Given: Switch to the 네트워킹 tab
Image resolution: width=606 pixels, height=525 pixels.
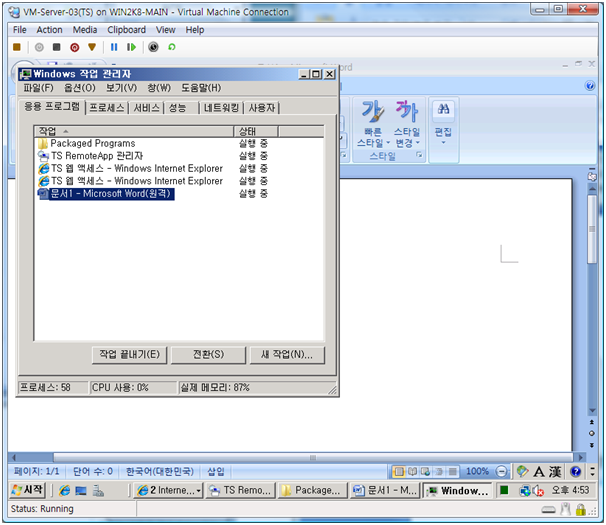Looking at the screenshot, I should 221,108.
